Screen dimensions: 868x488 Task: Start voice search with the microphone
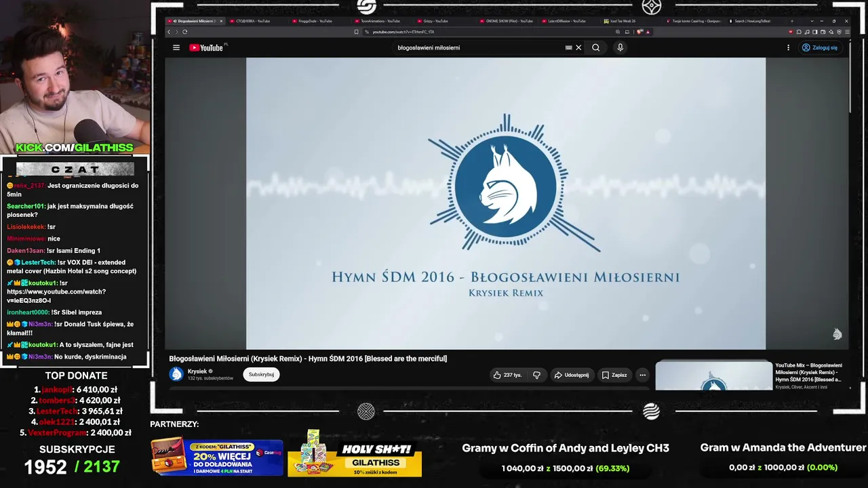[x=620, y=47]
